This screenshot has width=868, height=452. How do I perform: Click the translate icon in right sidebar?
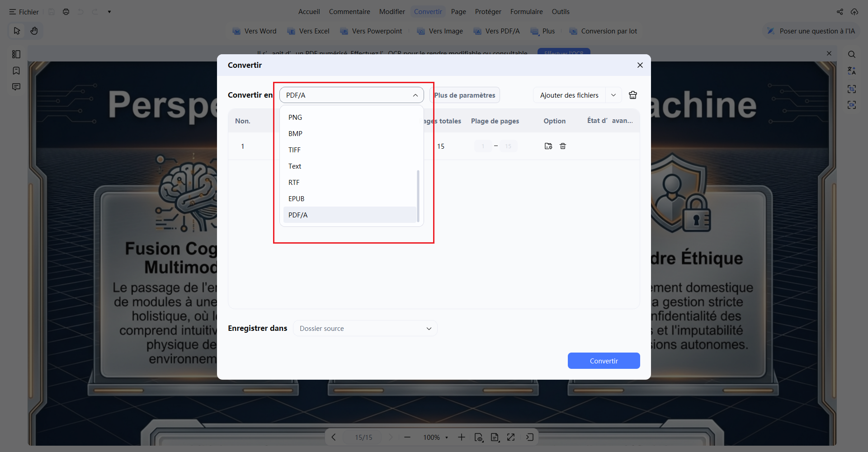pyautogui.click(x=852, y=71)
